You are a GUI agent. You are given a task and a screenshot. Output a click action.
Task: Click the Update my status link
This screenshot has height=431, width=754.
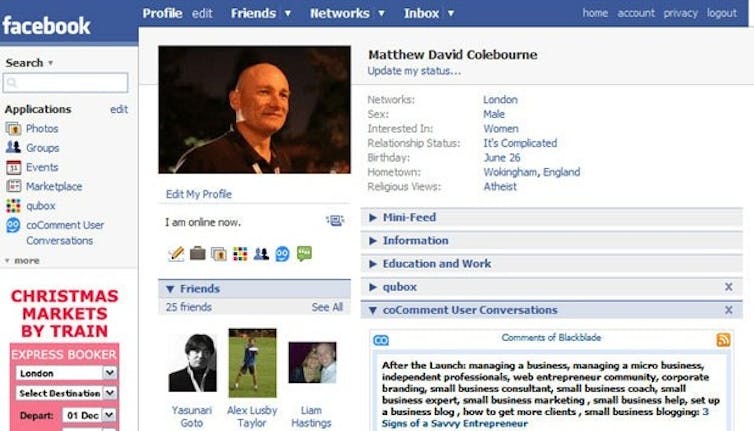[x=414, y=71]
